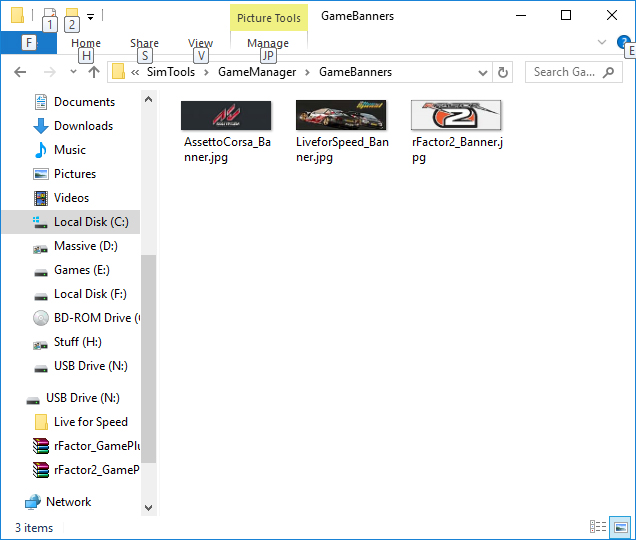Switch to Details view layout

click(598, 527)
